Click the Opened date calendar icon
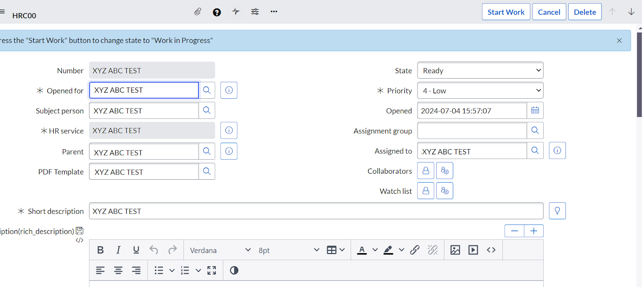 pyautogui.click(x=535, y=110)
